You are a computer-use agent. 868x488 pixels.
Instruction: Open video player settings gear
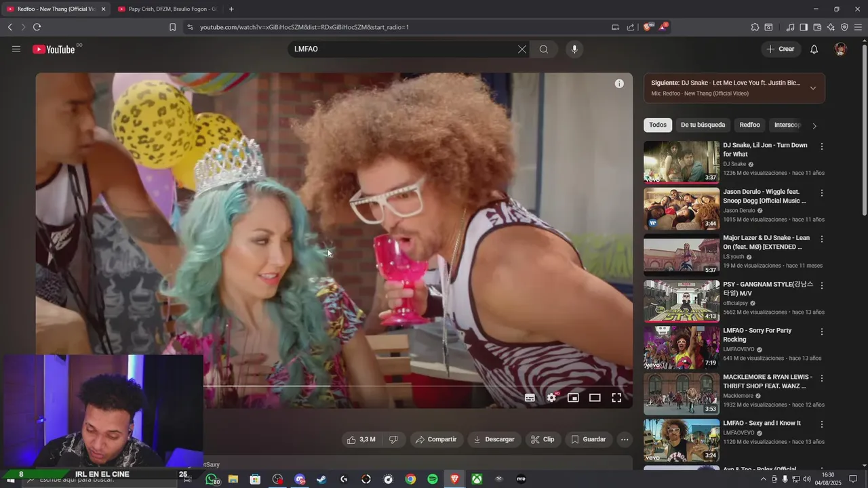coord(552,398)
